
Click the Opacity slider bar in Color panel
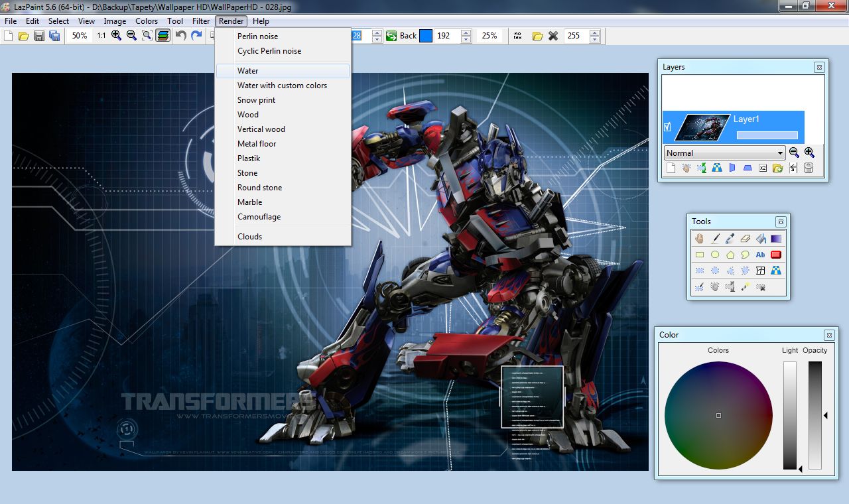815,415
